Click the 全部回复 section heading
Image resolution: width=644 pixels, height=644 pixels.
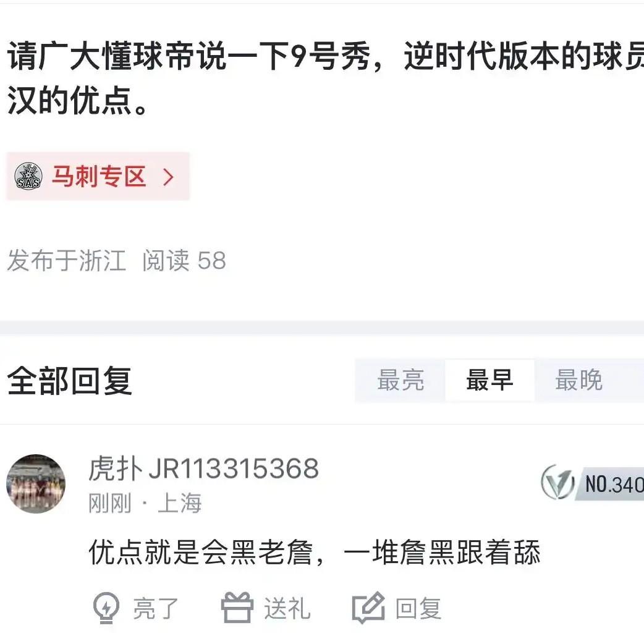(x=69, y=381)
